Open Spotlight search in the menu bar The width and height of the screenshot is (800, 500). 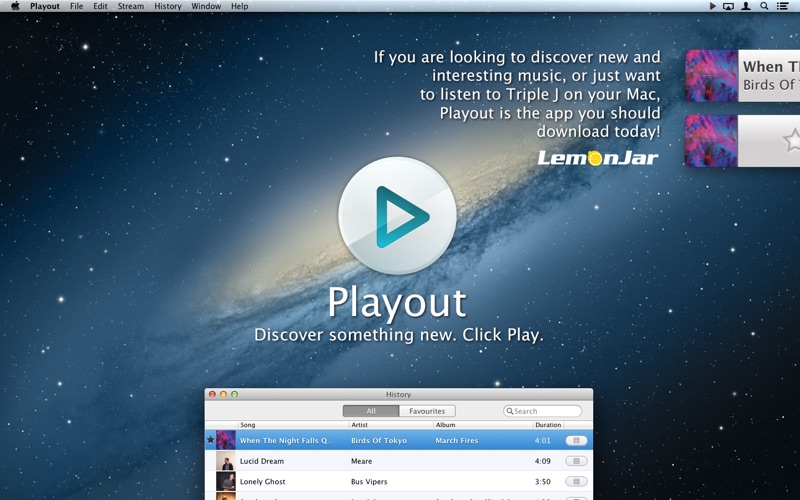pyautogui.click(x=764, y=6)
